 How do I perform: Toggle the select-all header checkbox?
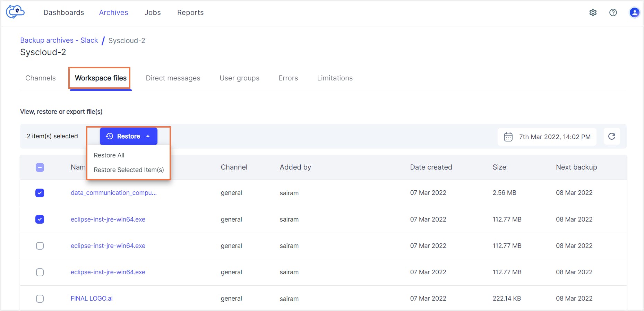pos(40,167)
